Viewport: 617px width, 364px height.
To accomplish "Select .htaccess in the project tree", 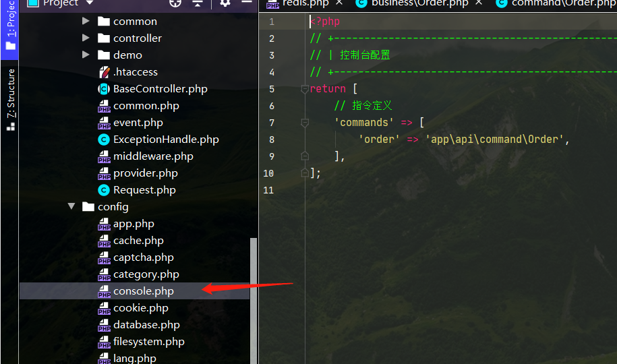I will [x=136, y=72].
